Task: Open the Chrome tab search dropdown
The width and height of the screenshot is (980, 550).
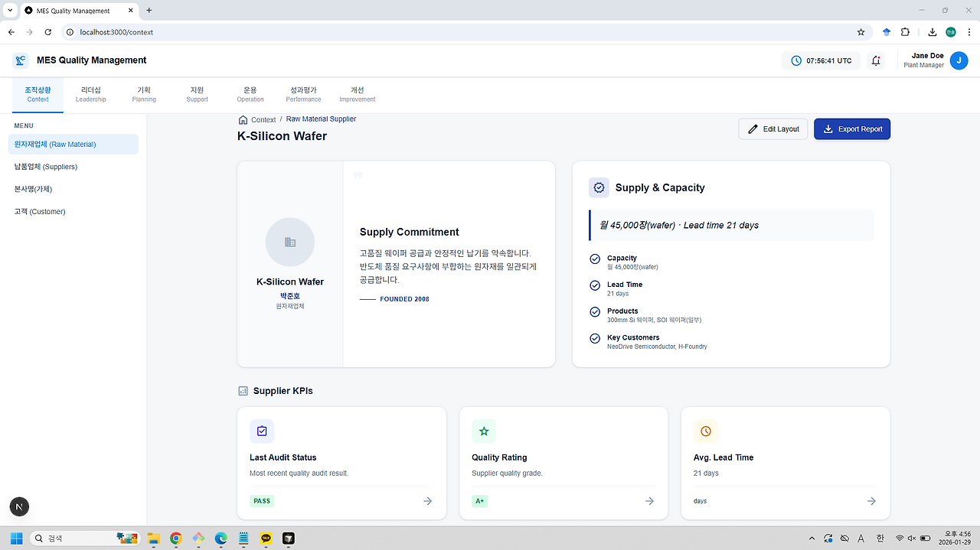Action: coord(10,10)
